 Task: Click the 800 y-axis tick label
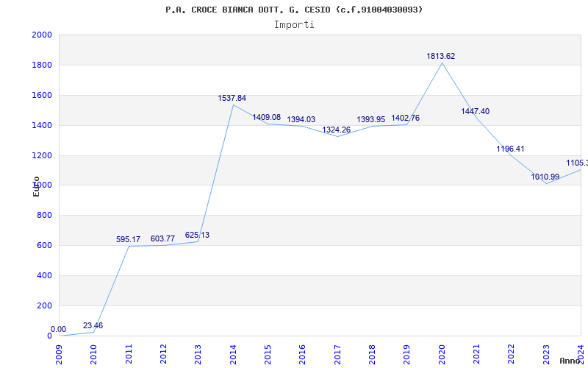[44, 215]
